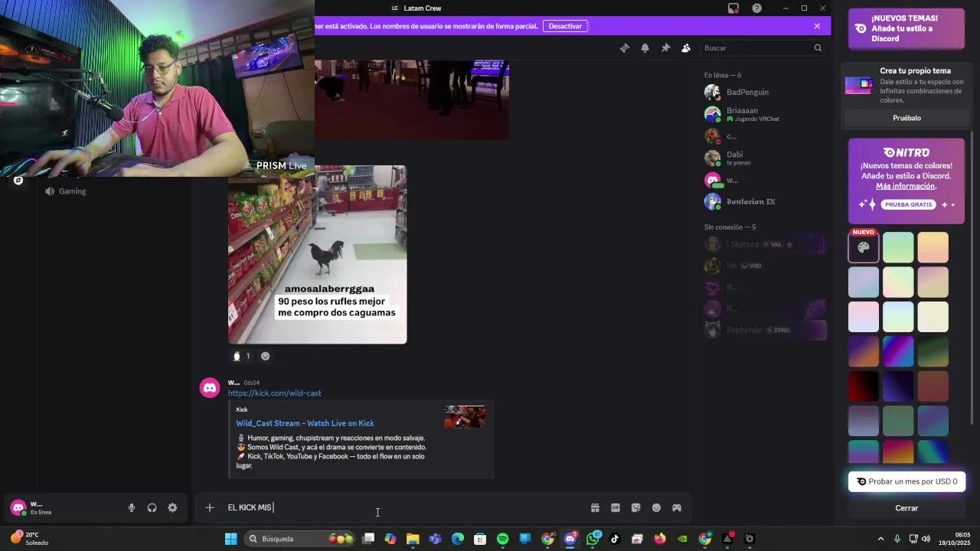Select the mint green theme swatch
This screenshot has width=980, height=551.
pyautogui.click(x=898, y=247)
